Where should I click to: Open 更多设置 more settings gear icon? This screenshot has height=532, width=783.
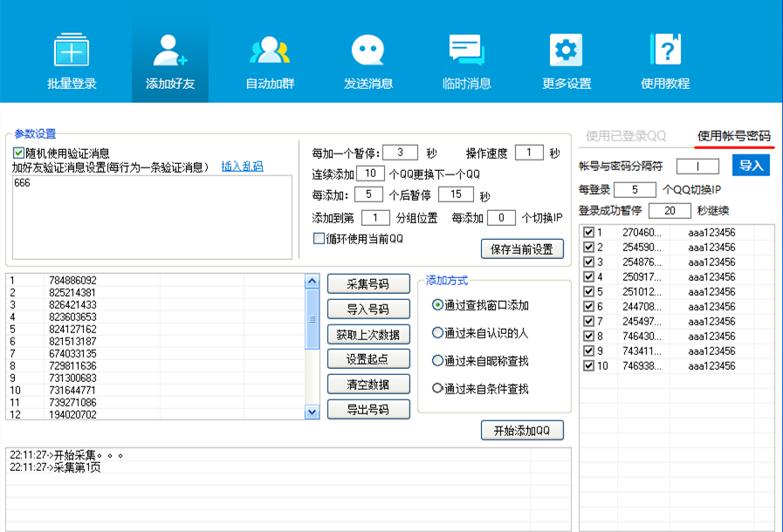[x=566, y=50]
